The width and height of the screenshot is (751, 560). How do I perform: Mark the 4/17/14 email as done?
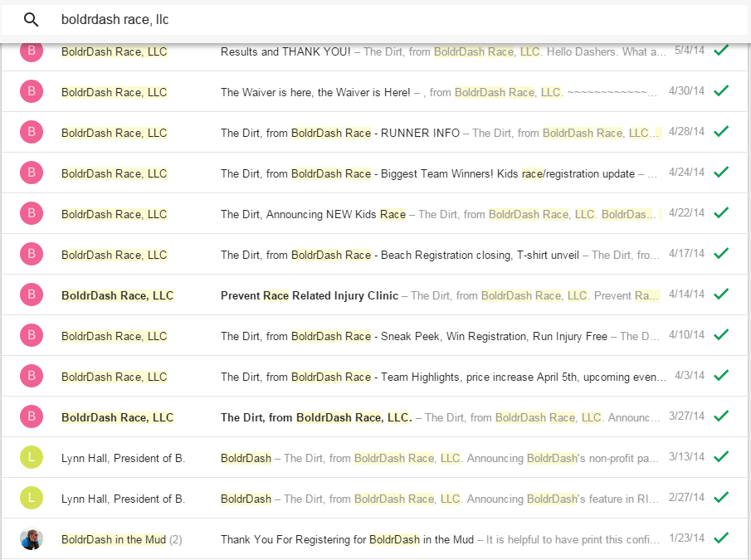pos(721,253)
